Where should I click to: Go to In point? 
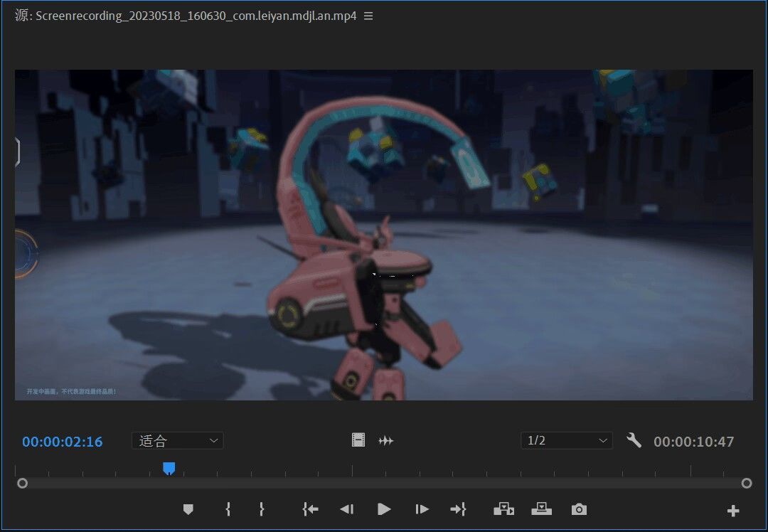311,509
